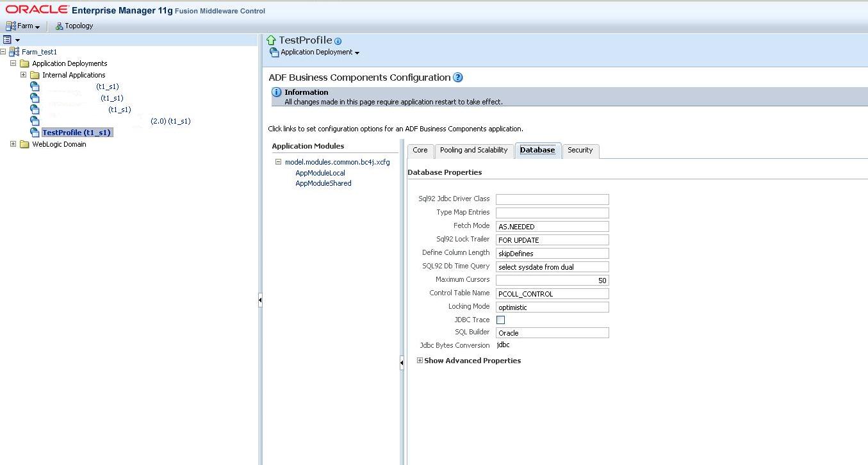
Task: Select the deployment labeled (2.0) (t1_s1)
Action: click(170, 121)
